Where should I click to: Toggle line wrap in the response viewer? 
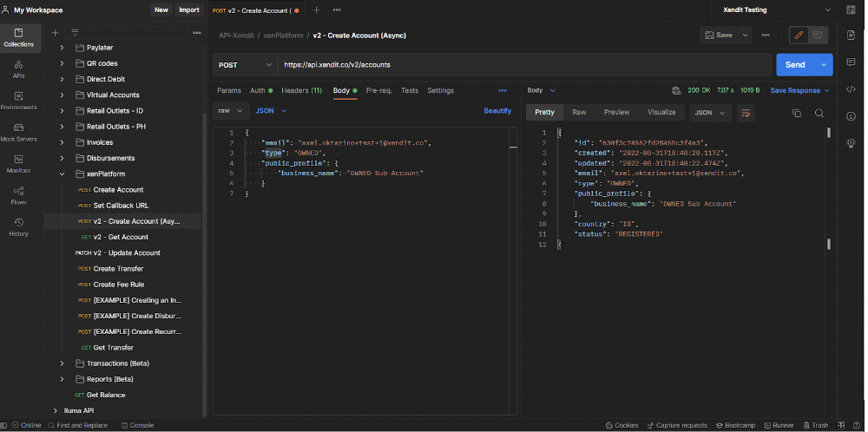coord(746,113)
